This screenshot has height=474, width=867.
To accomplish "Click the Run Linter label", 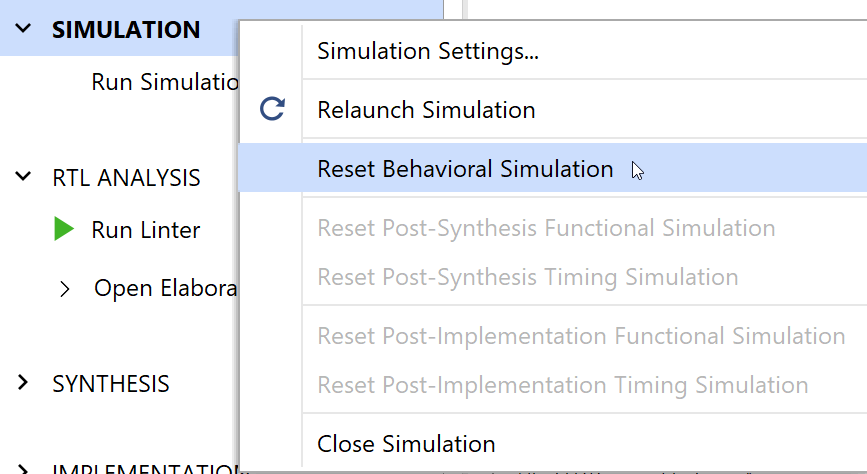I will click(x=146, y=229).
